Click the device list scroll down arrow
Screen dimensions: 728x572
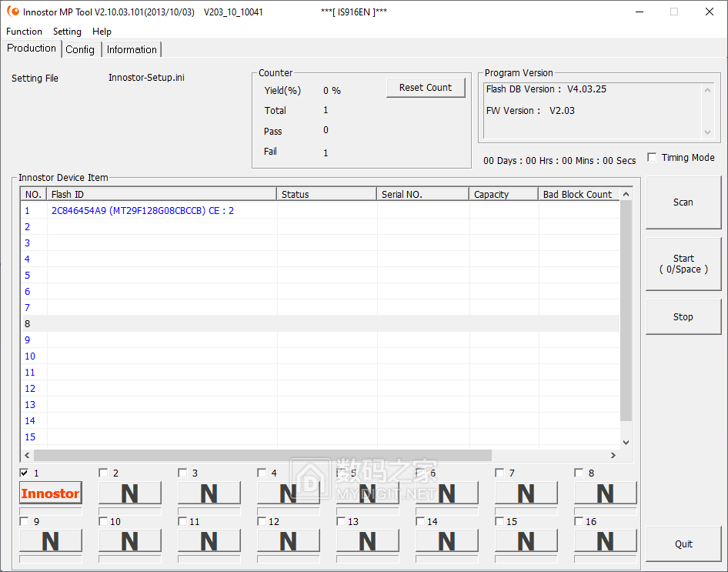tap(626, 443)
